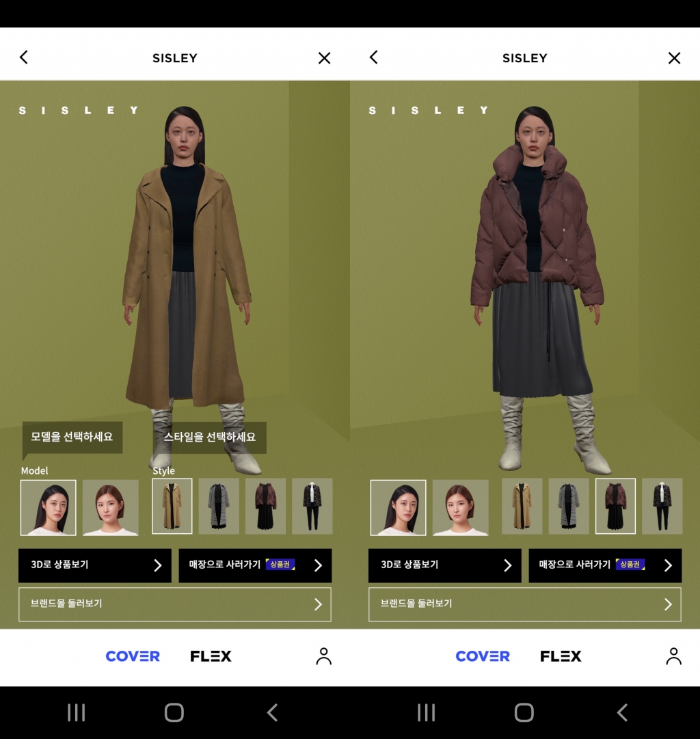Open 3D로 상품보기 arrow on left screen
This screenshot has width=700, height=739.
(157, 565)
